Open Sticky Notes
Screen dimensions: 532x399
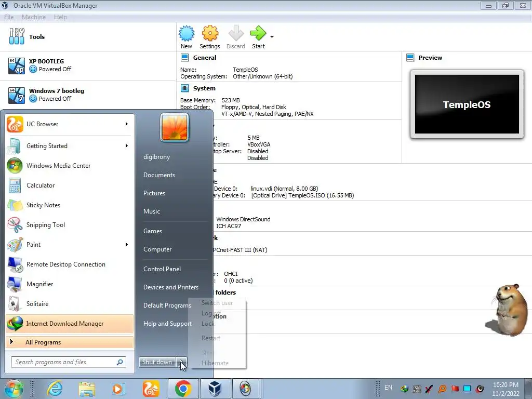(70, 205)
